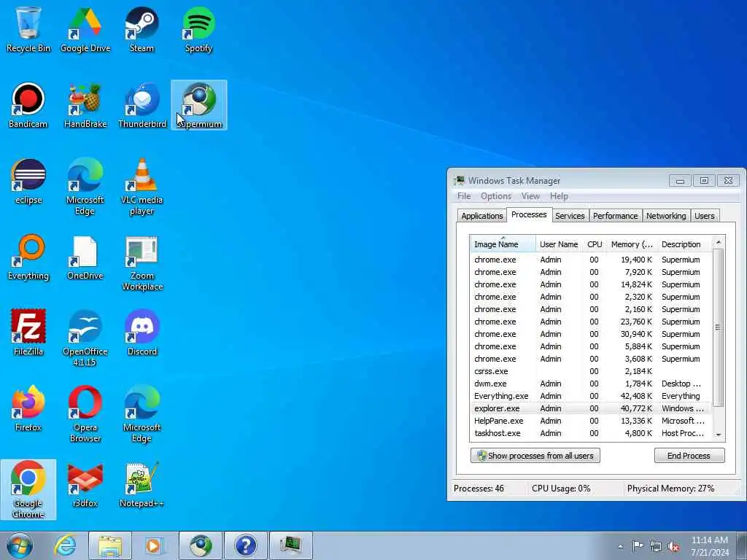Click the Google Chrome desktop shortcut
The height and width of the screenshot is (560, 747).
point(28,489)
